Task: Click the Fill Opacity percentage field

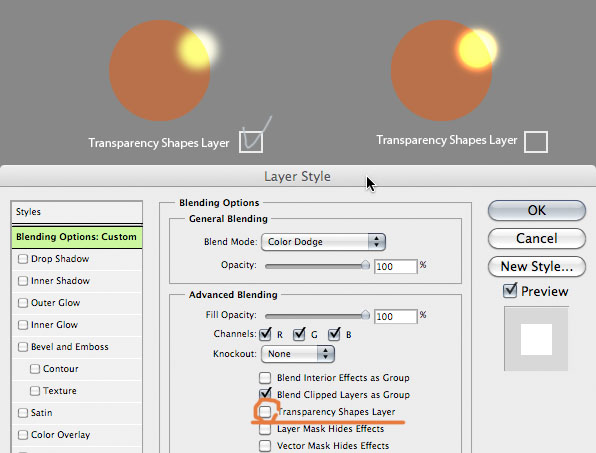Action: click(x=396, y=317)
